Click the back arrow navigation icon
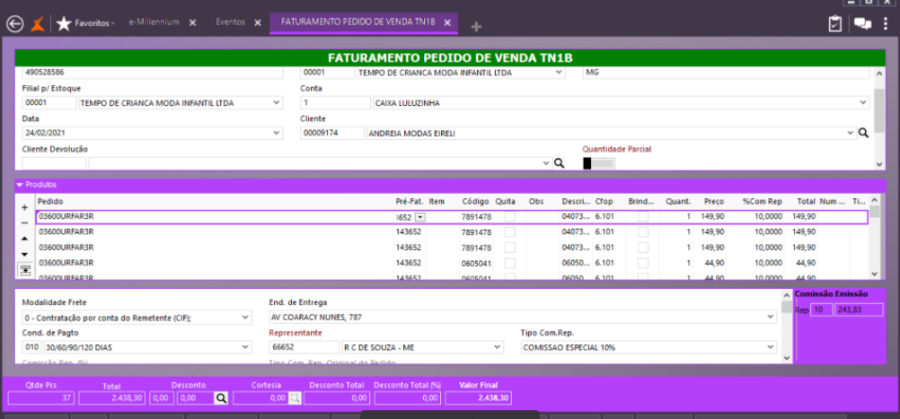 (x=14, y=24)
